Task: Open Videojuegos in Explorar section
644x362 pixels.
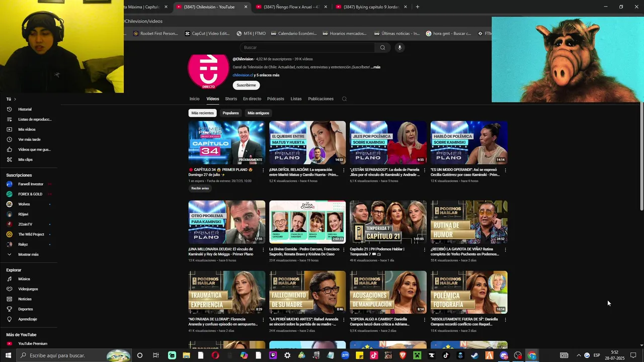Action: click(x=28, y=289)
